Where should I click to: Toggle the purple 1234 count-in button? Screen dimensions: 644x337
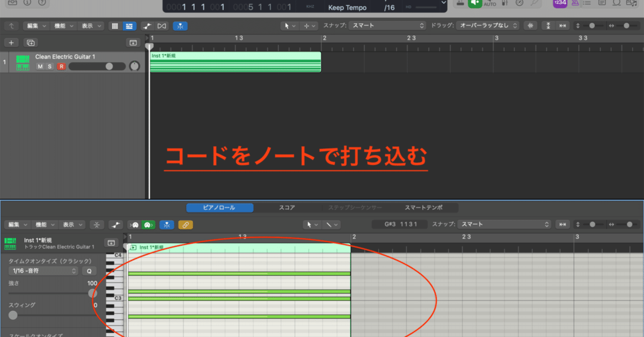[559, 4]
